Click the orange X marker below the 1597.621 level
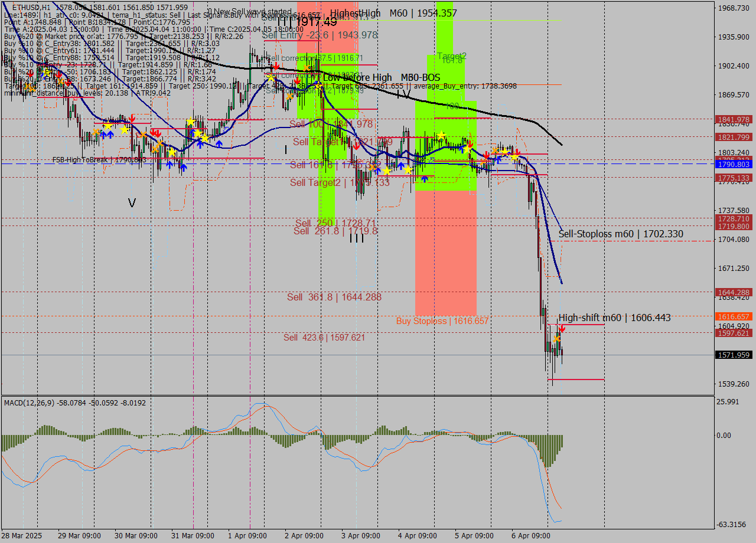This screenshot has height=543, width=756. [x=556, y=338]
